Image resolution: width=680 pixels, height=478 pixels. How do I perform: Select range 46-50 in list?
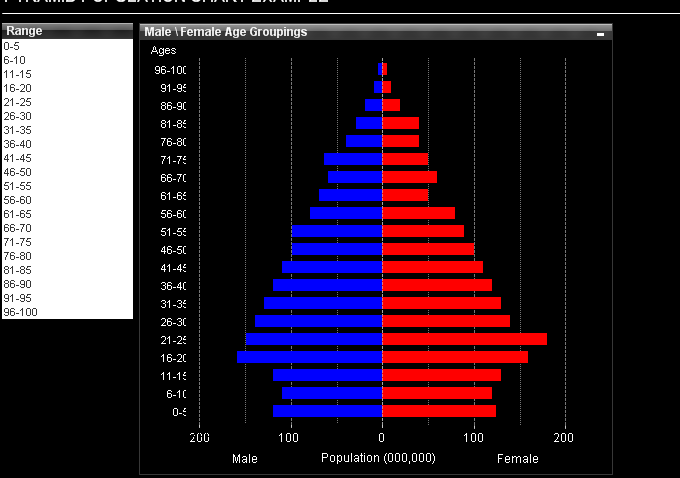point(67,172)
